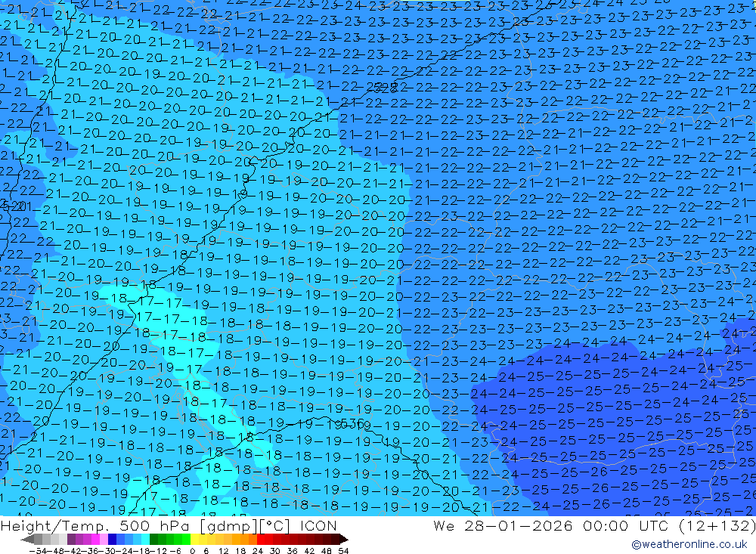Select the dark blue legend swatch near -30

tap(112, 540)
